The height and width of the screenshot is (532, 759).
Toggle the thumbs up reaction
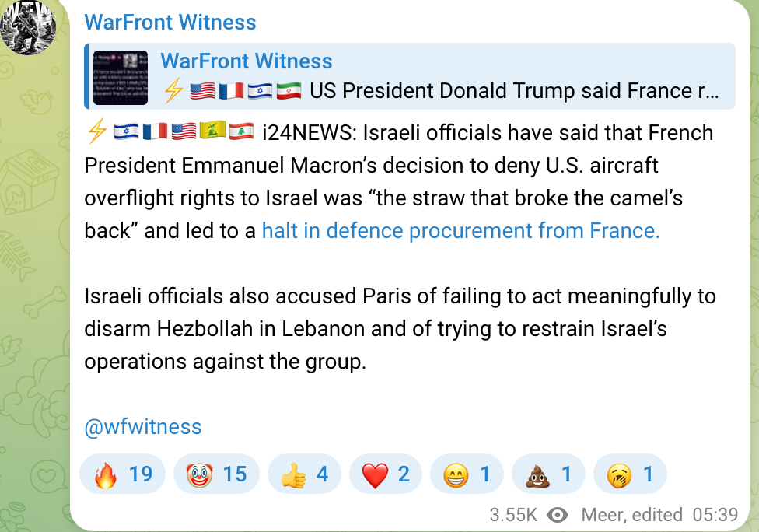tap(304, 474)
